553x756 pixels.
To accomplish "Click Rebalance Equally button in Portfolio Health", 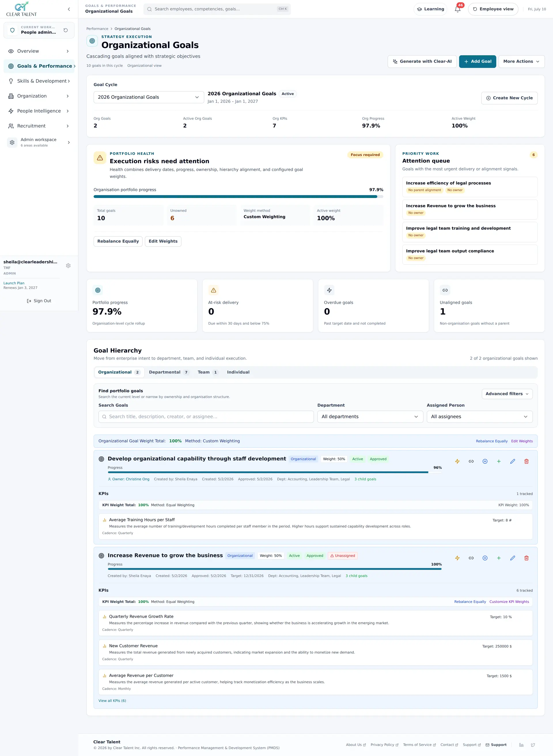I will coord(118,241).
